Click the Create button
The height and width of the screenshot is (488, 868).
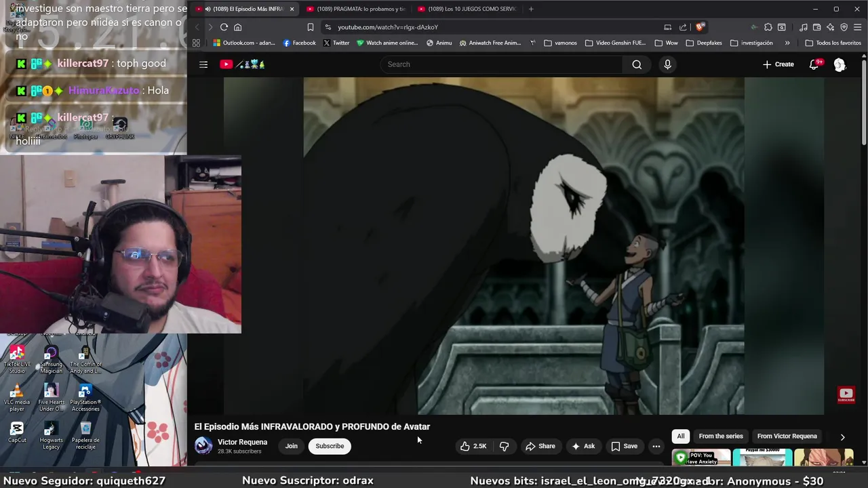(778, 64)
